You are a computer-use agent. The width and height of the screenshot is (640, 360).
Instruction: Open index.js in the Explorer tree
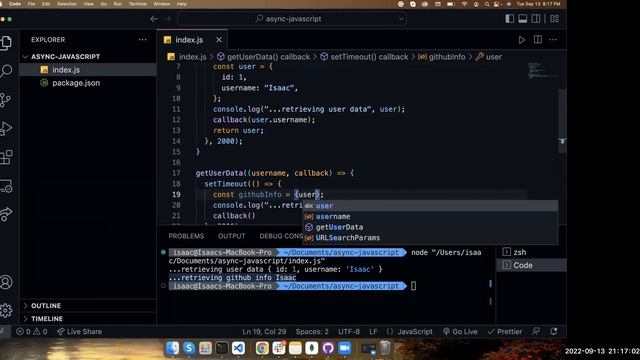pos(88,70)
